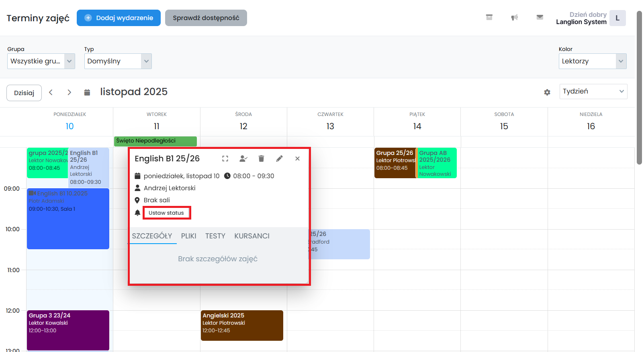Image resolution: width=644 pixels, height=352 pixels.
Task: Click the fullscreen expand icon in popup
Action: click(x=225, y=159)
